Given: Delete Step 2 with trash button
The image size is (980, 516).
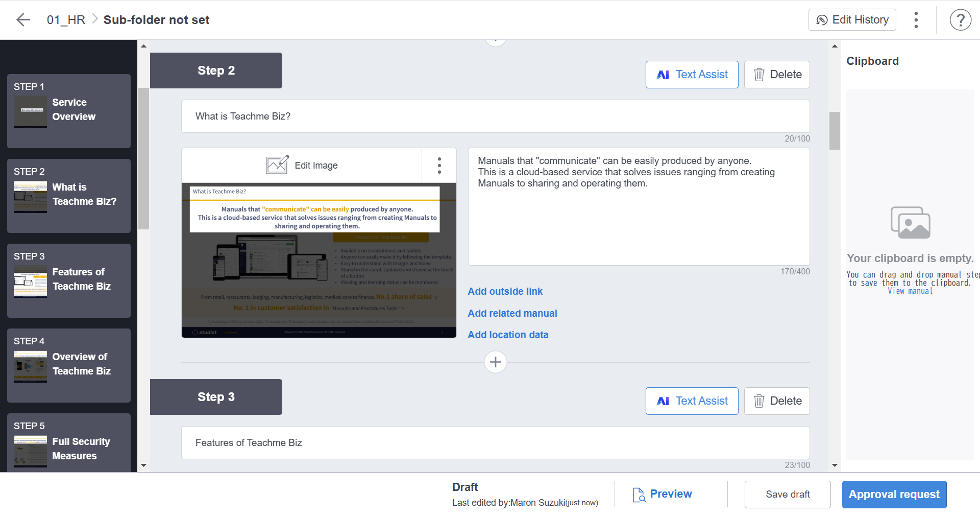Looking at the screenshot, I should (x=777, y=75).
